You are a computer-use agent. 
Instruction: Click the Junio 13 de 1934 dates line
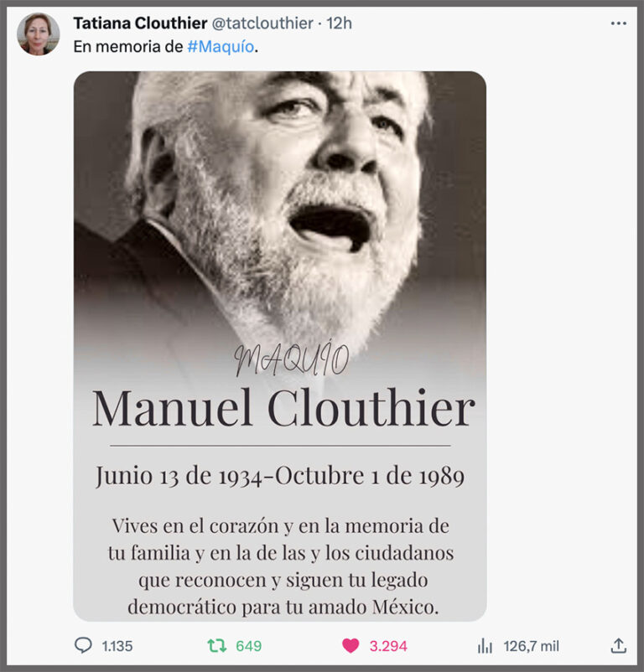pyautogui.click(x=280, y=476)
